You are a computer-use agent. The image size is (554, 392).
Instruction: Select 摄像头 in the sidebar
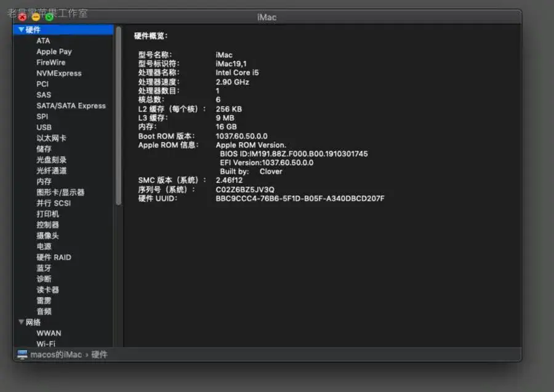pyautogui.click(x=47, y=236)
